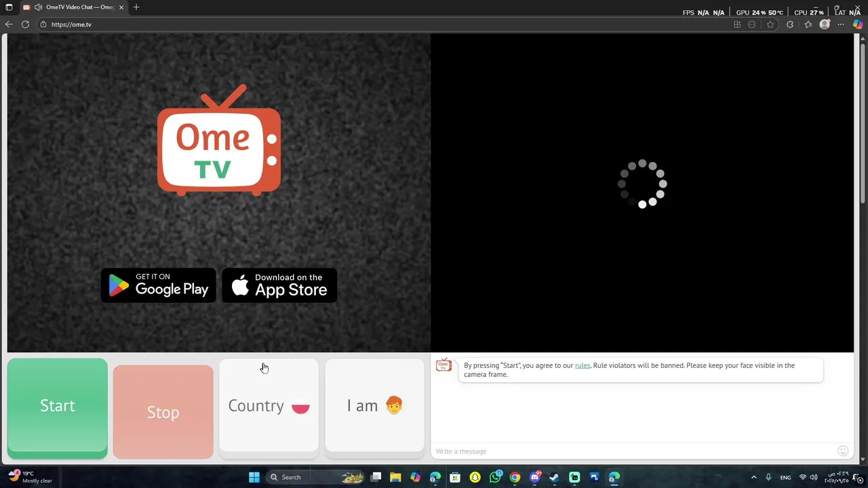Click the page vertical scrollbar down arrow
The image size is (868, 488).
pyautogui.click(x=863, y=460)
